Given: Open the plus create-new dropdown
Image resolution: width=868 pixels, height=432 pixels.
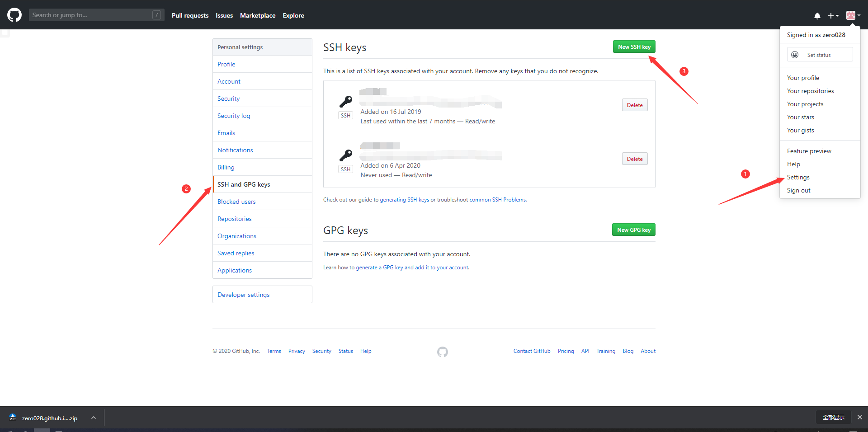Looking at the screenshot, I should [x=833, y=16].
